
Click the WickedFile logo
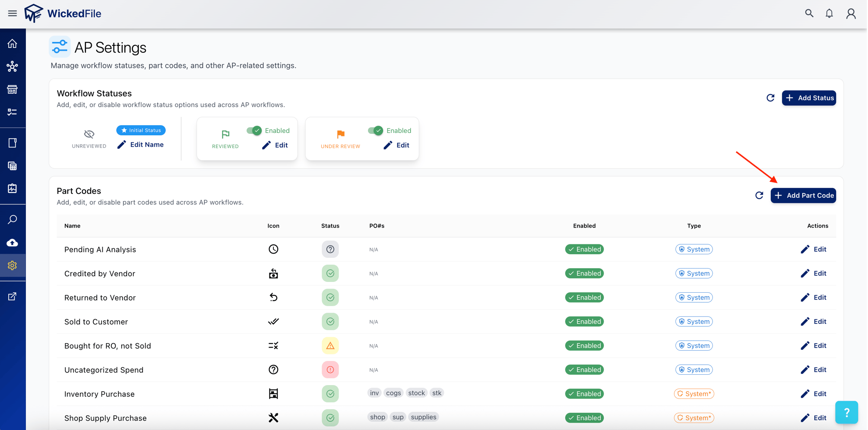click(x=63, y=13)
